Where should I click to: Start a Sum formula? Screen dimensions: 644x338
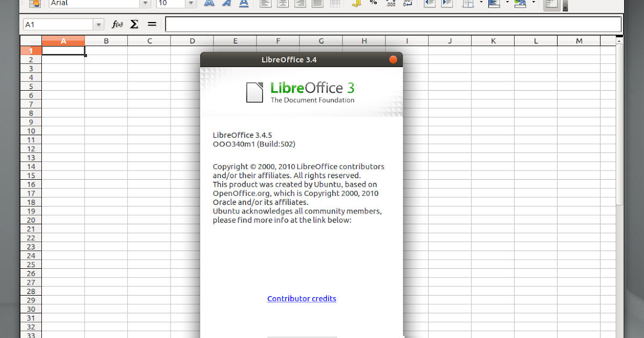[133, 24]
